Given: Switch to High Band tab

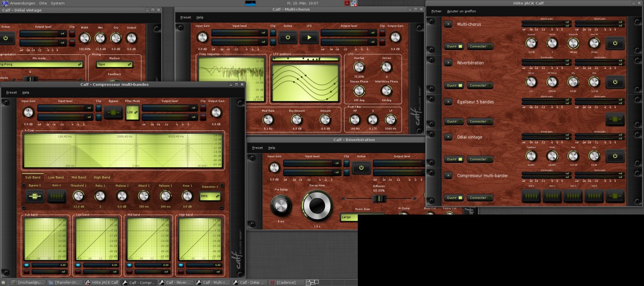Looking at the screenshot, I should point(102,177).
